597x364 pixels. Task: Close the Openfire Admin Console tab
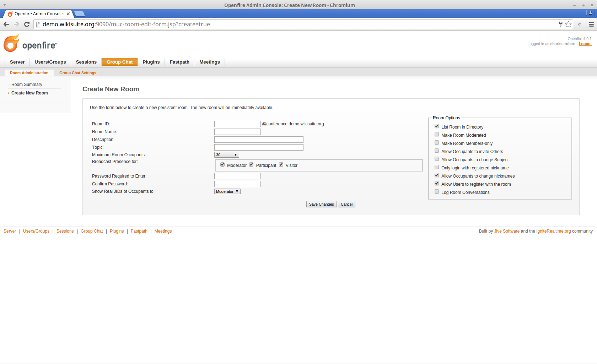point(68,14)
